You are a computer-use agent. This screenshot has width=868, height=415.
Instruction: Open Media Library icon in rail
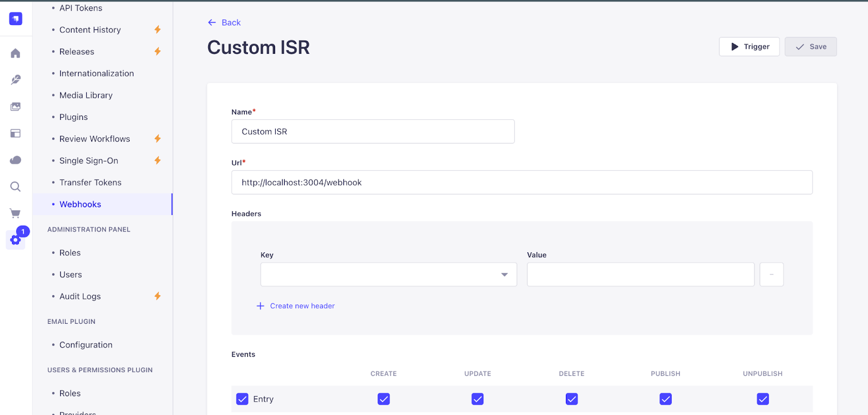16,106
